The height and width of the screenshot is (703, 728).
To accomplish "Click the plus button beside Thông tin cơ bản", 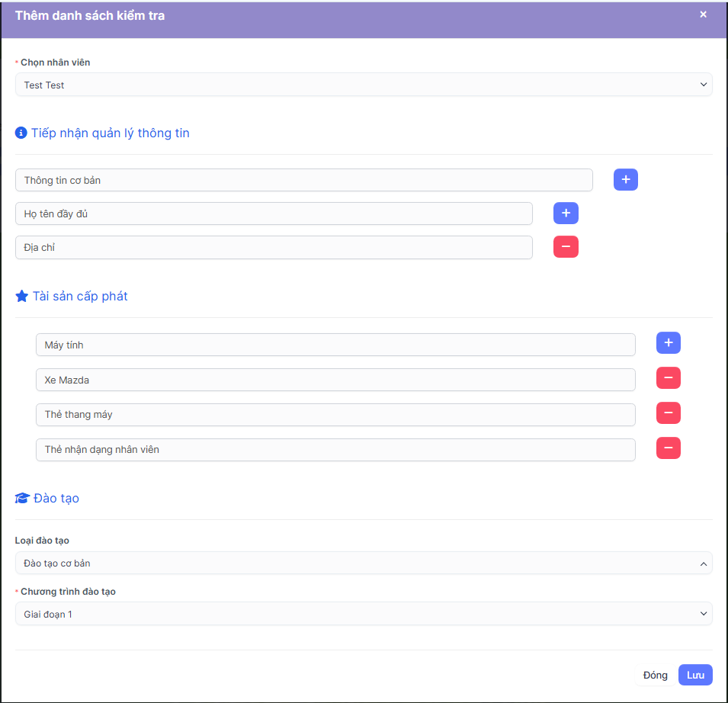I will [x=625, y=180].
